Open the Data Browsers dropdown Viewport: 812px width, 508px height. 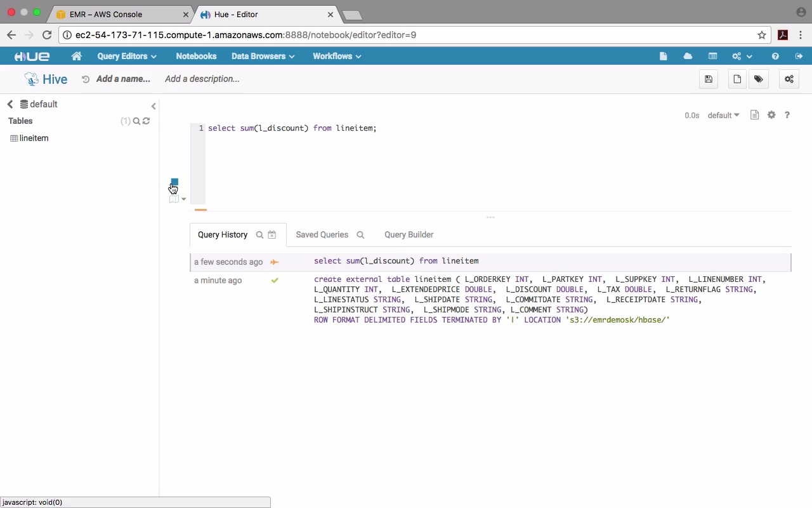[263, 57]
